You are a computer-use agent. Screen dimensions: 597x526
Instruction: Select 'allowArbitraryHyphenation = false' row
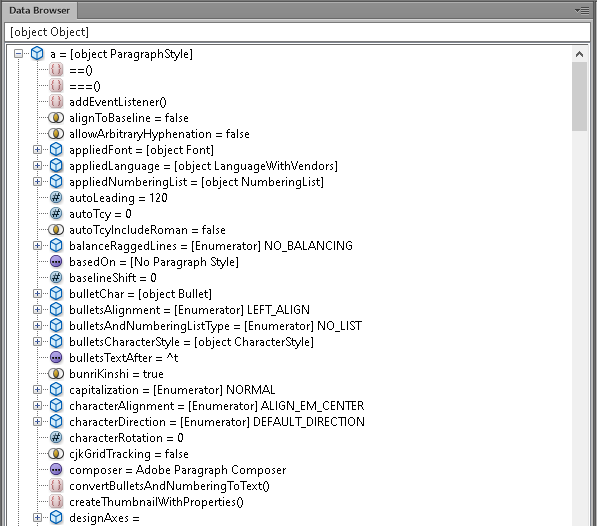point(159,134)
